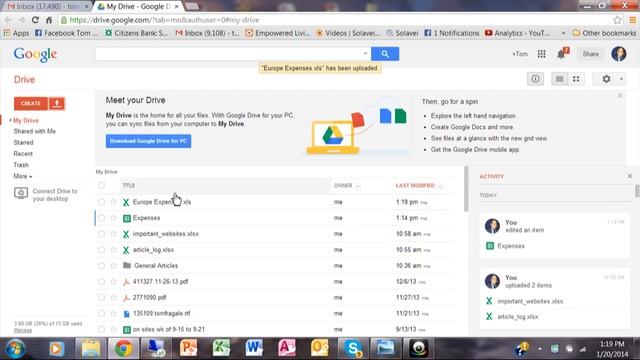
Task: Open the article_log.xlsx file in the list
Action: (153, 250)
